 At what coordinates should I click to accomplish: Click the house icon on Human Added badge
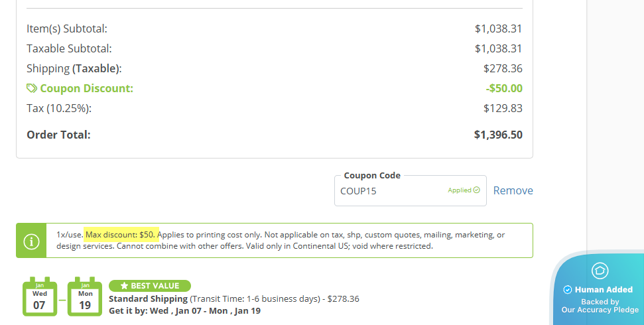(600, 271)
